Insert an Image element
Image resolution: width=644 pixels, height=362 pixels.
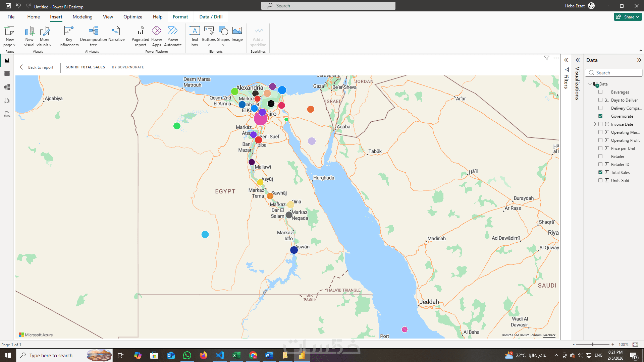point(237,34)
